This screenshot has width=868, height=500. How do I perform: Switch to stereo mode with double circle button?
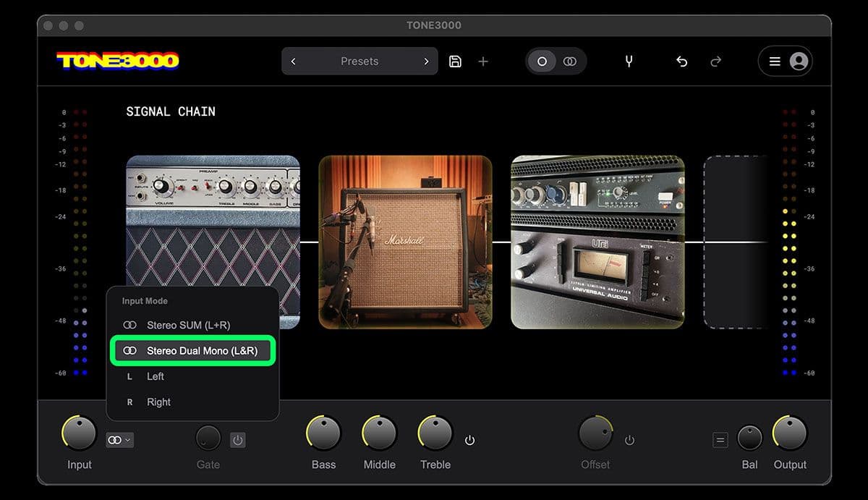570,62
